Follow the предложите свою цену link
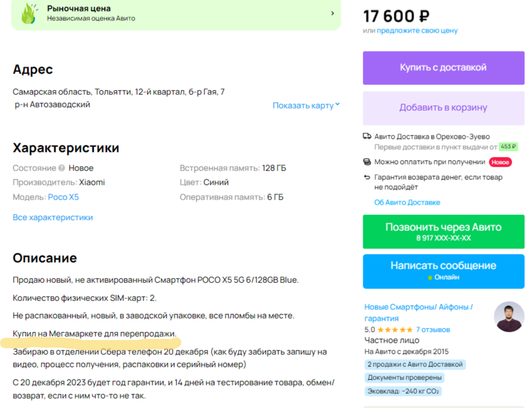The width and height of the screenshot is (532, 408). click(x=417, y=31)
